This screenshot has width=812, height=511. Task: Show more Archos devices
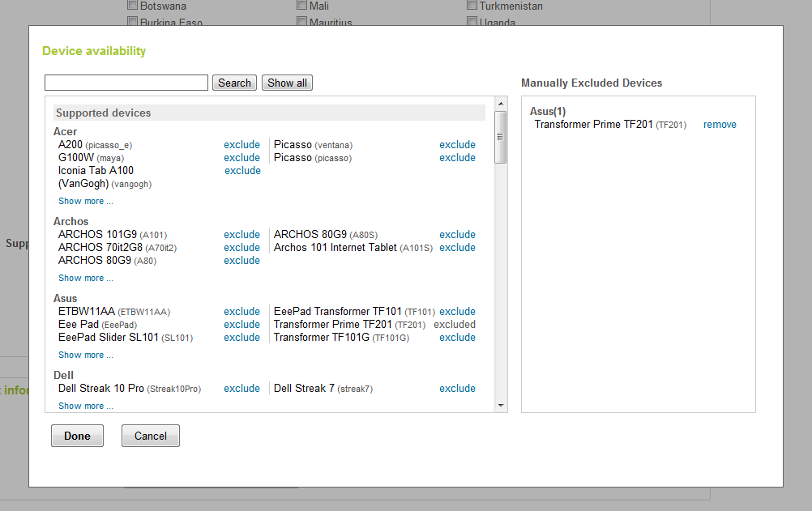pos(86,278)
